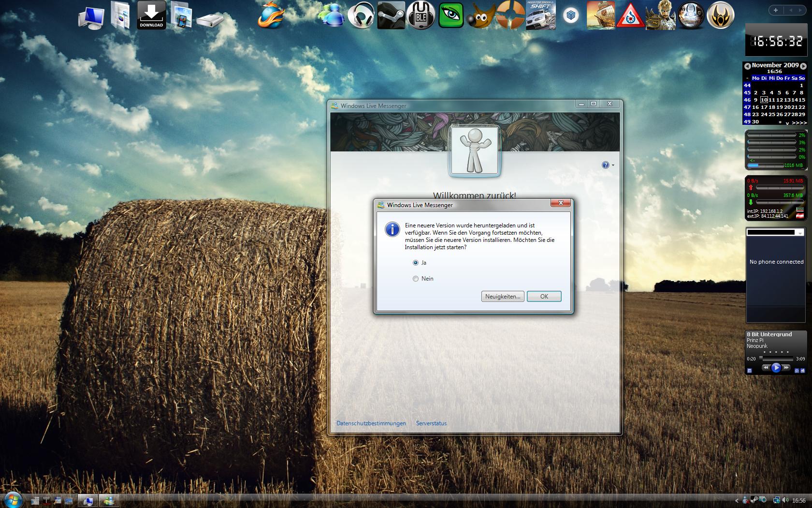The image size is (812, 508).
Task: Launch Team Fortress 2 icon
Action: click(510, 15)
